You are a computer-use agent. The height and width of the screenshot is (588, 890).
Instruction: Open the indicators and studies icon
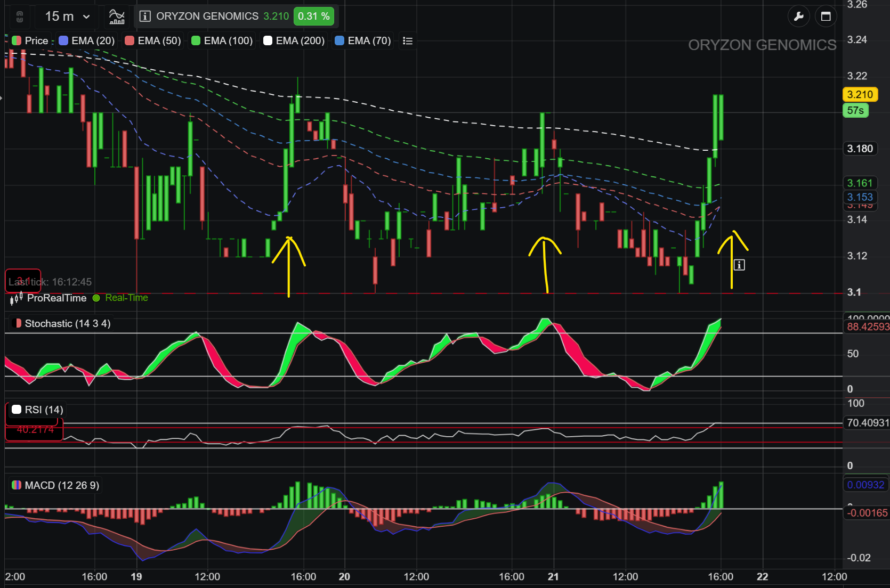117,17
